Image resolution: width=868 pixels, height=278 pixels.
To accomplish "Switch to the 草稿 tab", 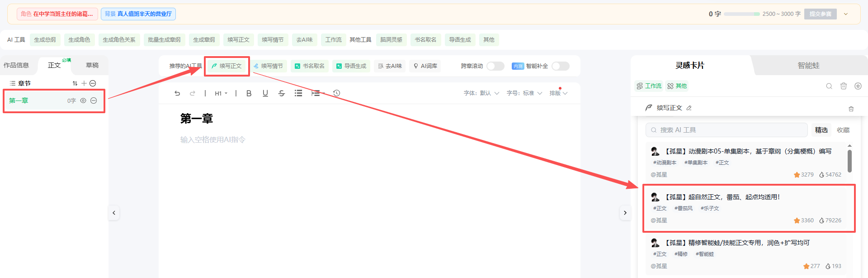I will (92, 65).
